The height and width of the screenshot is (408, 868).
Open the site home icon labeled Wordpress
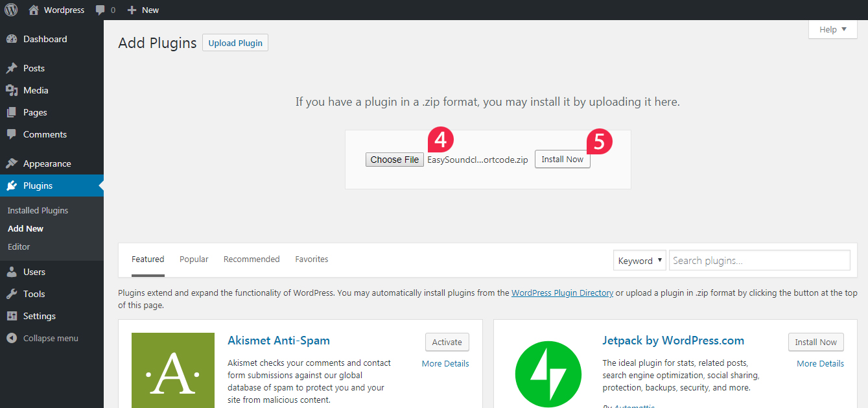click(34, 10)
